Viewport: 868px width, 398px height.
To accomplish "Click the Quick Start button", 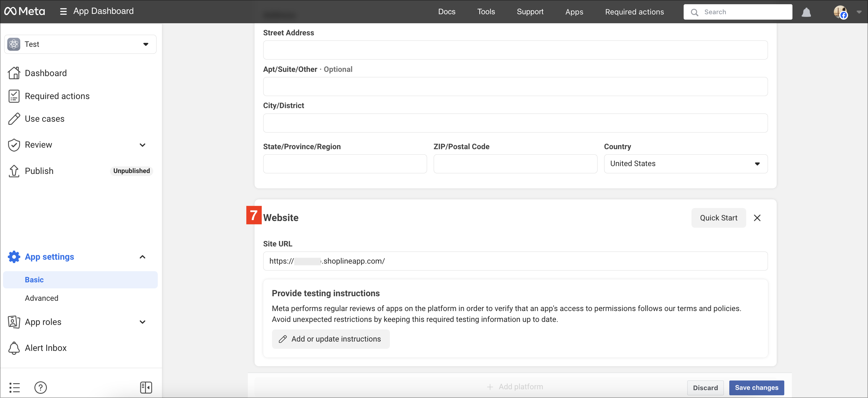I will point(718,218).
